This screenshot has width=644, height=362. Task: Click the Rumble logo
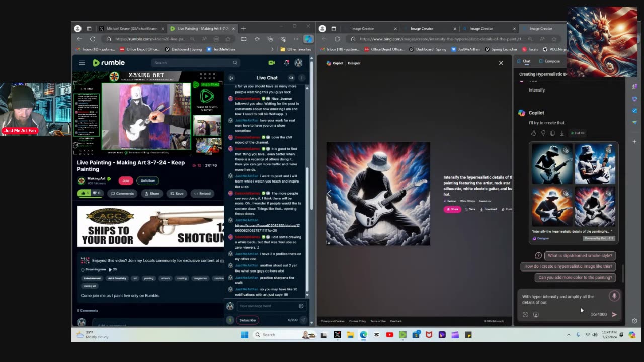(108, 63)
